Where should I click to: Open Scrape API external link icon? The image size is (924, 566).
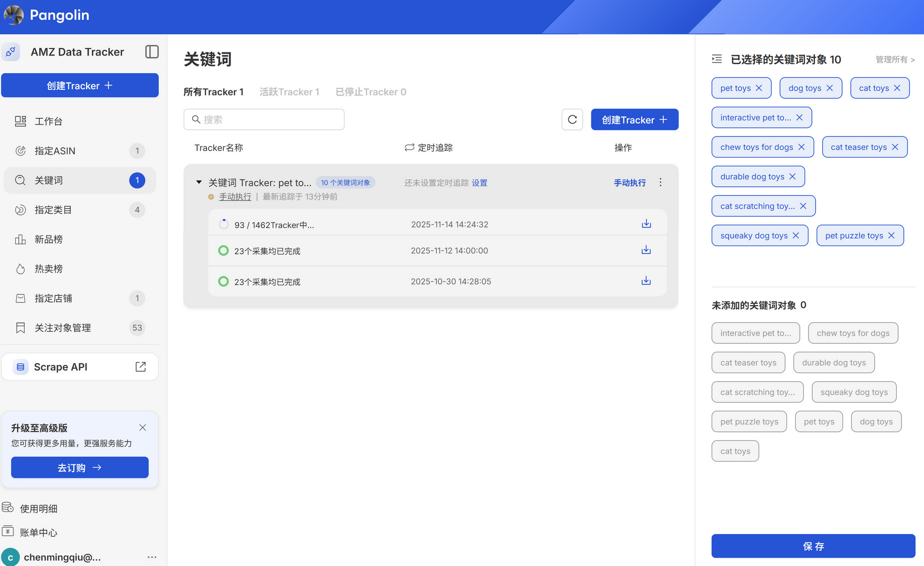tap(140, 367)
